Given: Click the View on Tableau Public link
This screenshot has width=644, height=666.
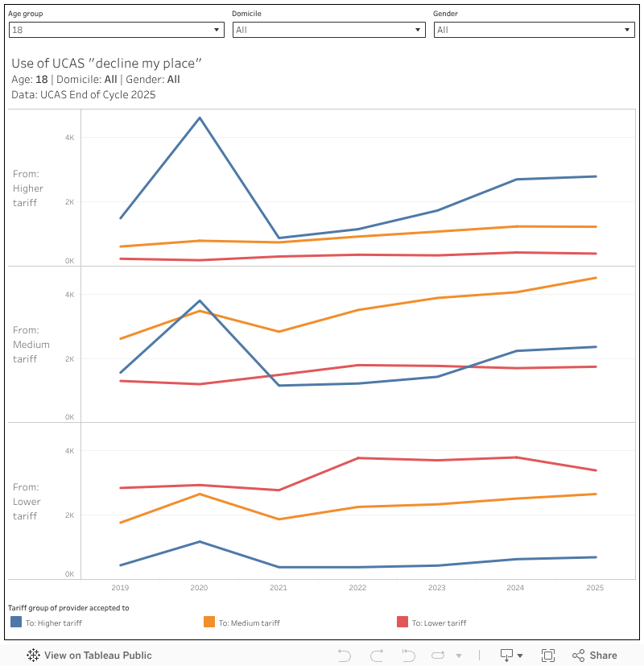Looking at the screenshot, I should [97, 656].
